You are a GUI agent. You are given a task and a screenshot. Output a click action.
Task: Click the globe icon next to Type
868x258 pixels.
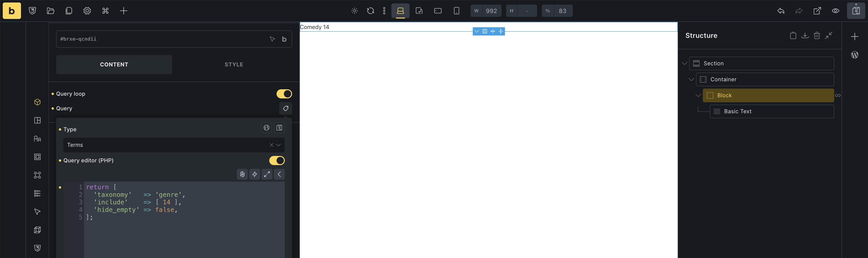(267, 127)
